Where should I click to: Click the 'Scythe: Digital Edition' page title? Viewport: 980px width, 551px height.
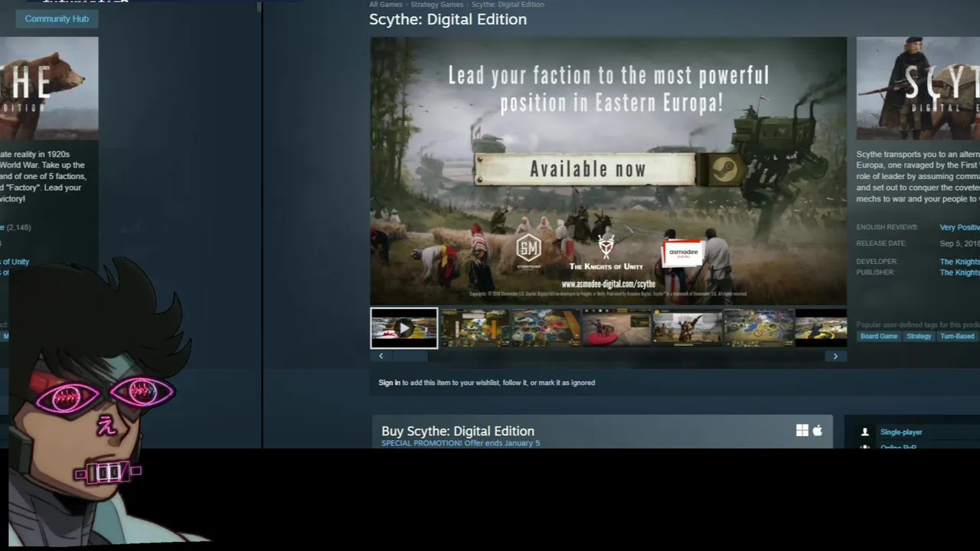coord(448,19)
